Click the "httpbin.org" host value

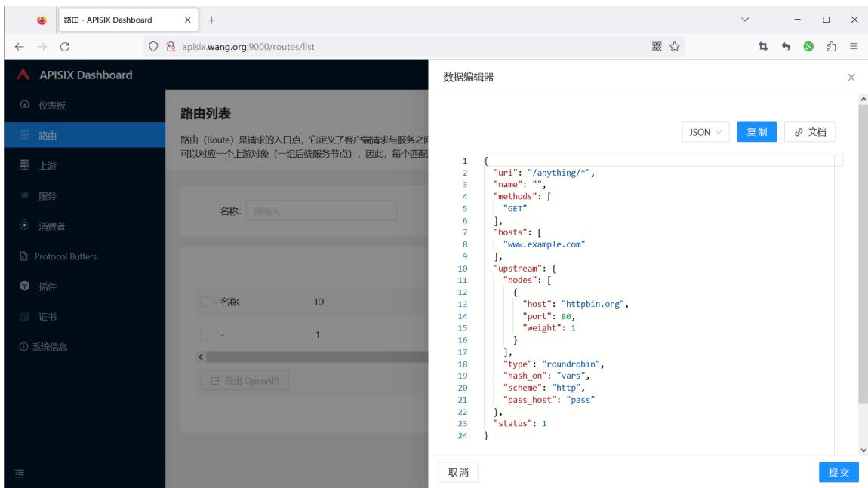[x=593, y=304]
